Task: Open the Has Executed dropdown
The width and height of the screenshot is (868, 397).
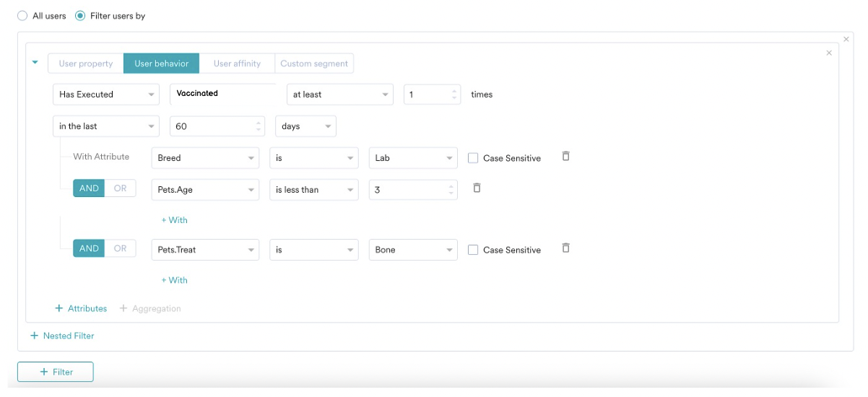Action: [106, 95]
